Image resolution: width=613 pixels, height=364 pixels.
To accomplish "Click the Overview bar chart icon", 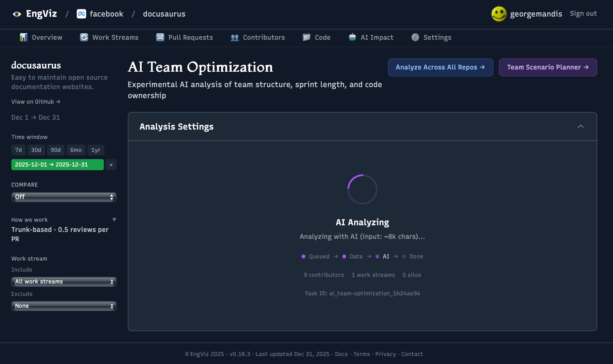I will tap(23, 37).
